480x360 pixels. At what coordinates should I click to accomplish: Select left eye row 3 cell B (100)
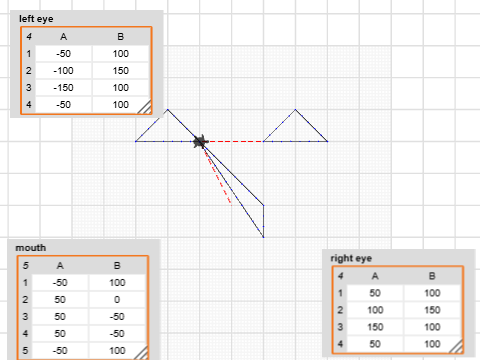[x=121, y=88]
